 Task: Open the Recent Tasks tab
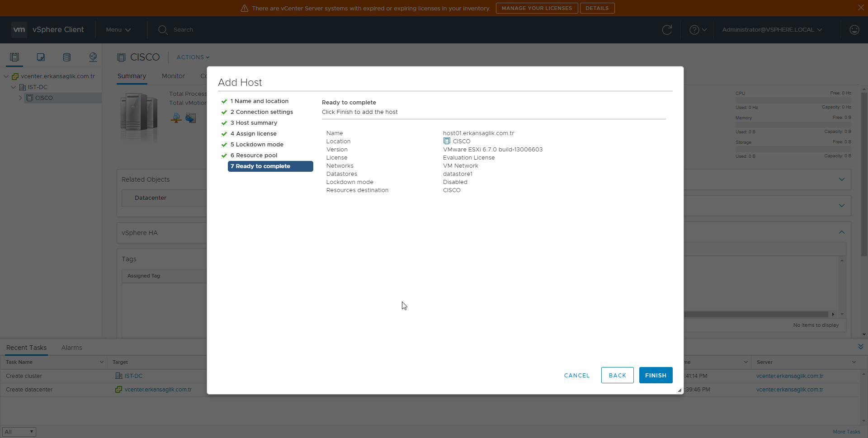click(26, 348)
